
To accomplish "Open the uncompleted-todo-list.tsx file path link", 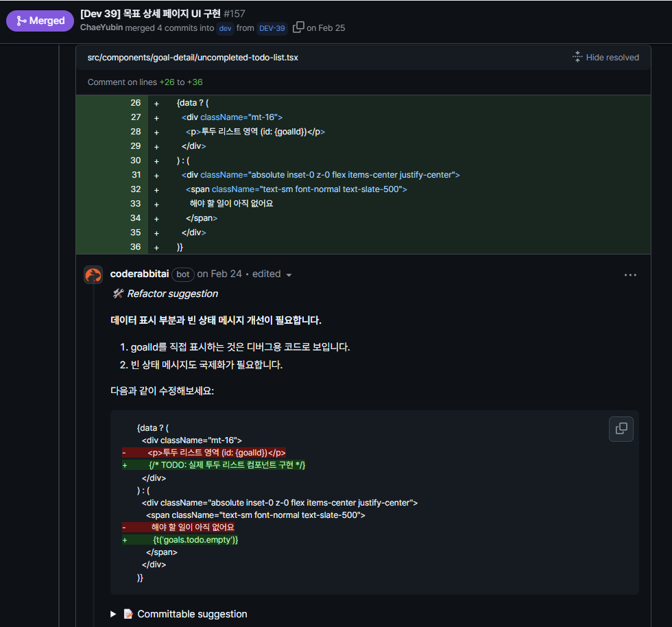I will click(193, 58).
